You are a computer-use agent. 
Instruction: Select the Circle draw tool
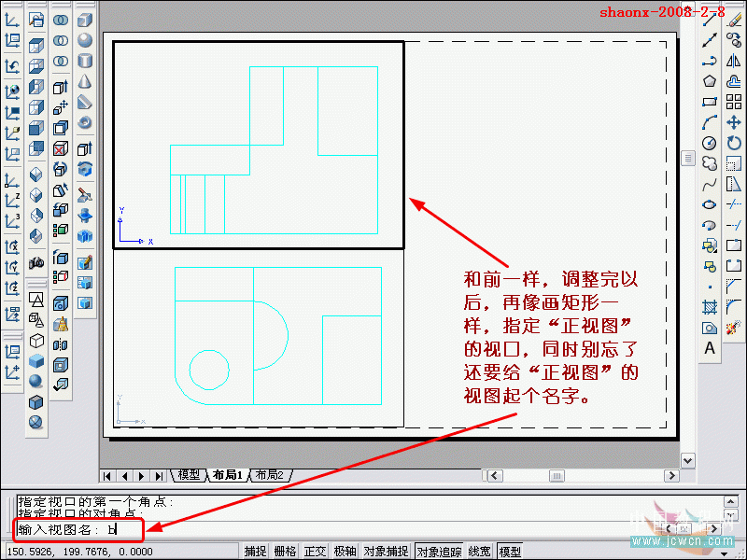710,143
